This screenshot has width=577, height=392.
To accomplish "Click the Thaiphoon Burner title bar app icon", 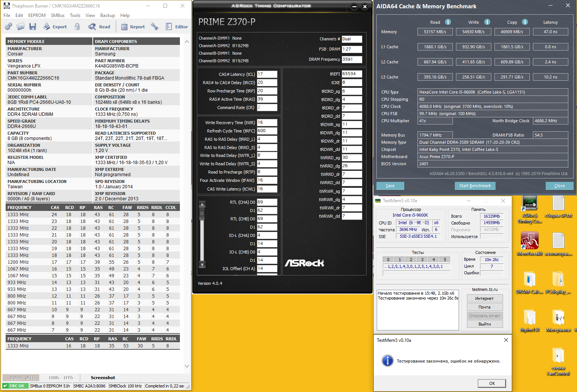I will 6,6.
